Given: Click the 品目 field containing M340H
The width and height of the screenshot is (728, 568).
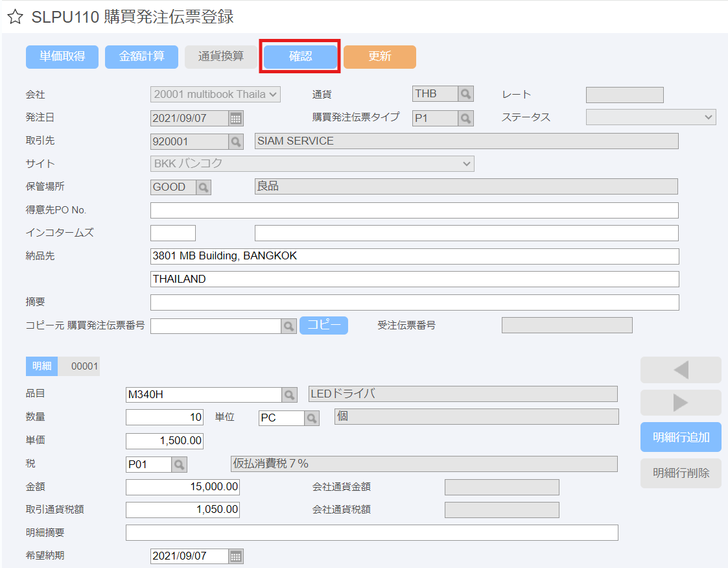Looking at the screenshot, I should coord(204,395).
